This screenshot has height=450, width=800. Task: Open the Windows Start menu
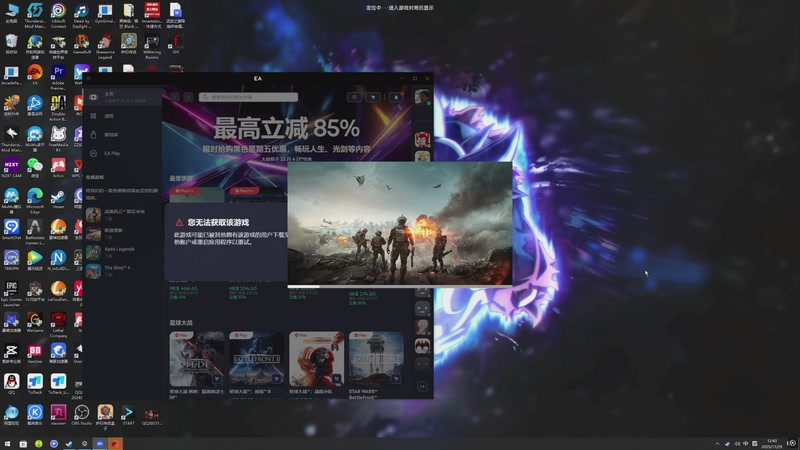[x=7, y=444]
